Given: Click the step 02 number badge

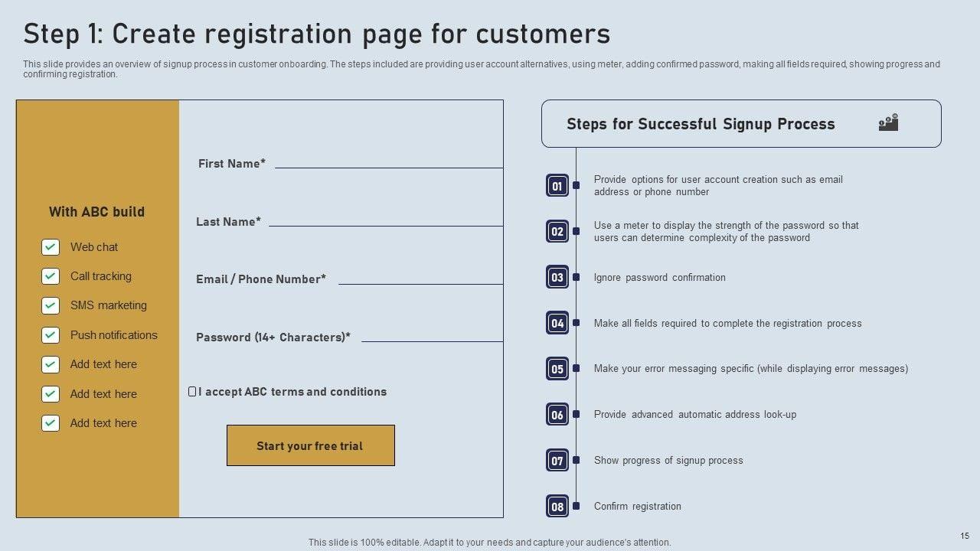Looking at the screenshot, I should click(x=557, y=231).
